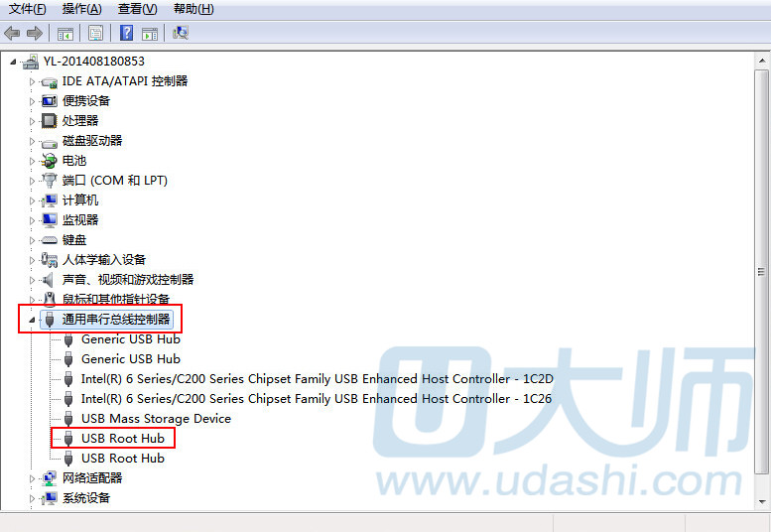771x532 pixels.
Task: Select the second Generic USB Hub entry
Action: (131, 359)
